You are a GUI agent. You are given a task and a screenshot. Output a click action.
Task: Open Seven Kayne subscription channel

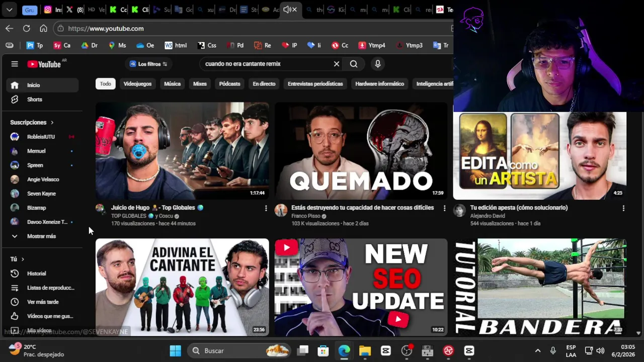pos(43,194)
